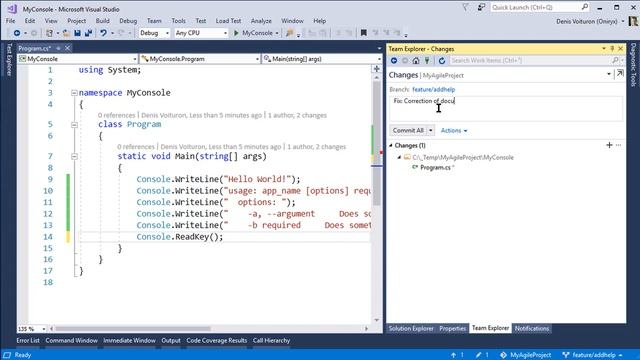Image resolution: width=640 pixels, height=360 pixels.
Task: Undo the last edit via toolbar
Action: coord(103,33)
